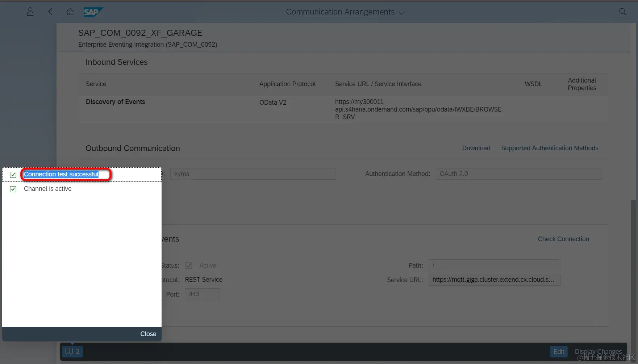Image resolution: width=638 pixels, height=364 pixels.
Task: Click the Path input field
Action: [494, 265]
